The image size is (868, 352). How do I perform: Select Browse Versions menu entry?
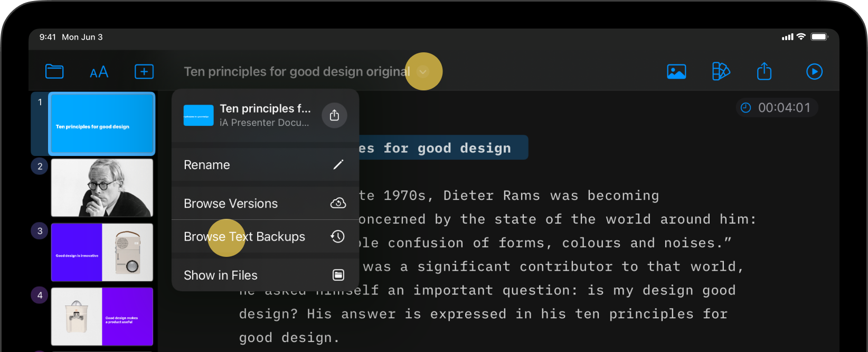pos(265,203)
